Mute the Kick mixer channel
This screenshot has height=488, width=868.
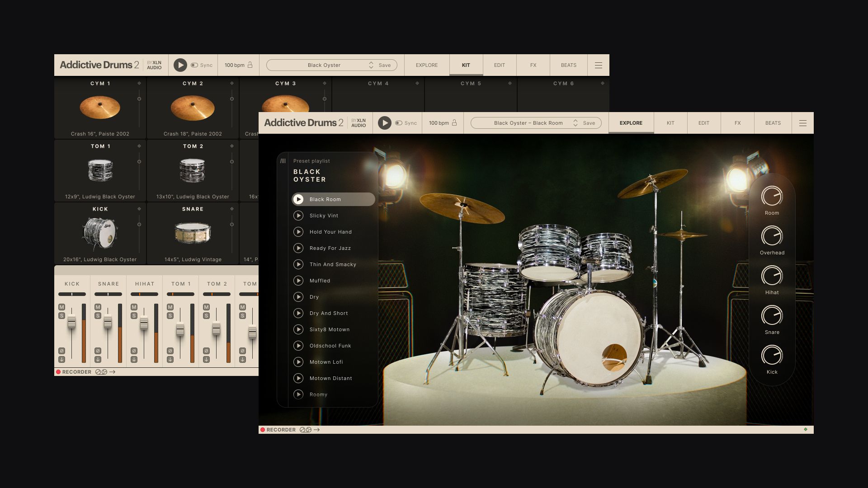[x=61, y=307]
